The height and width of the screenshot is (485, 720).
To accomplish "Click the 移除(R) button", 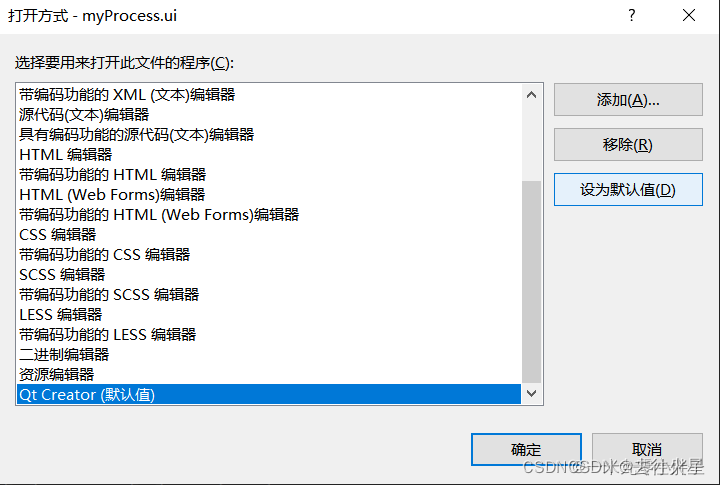I will pos(628,145).
